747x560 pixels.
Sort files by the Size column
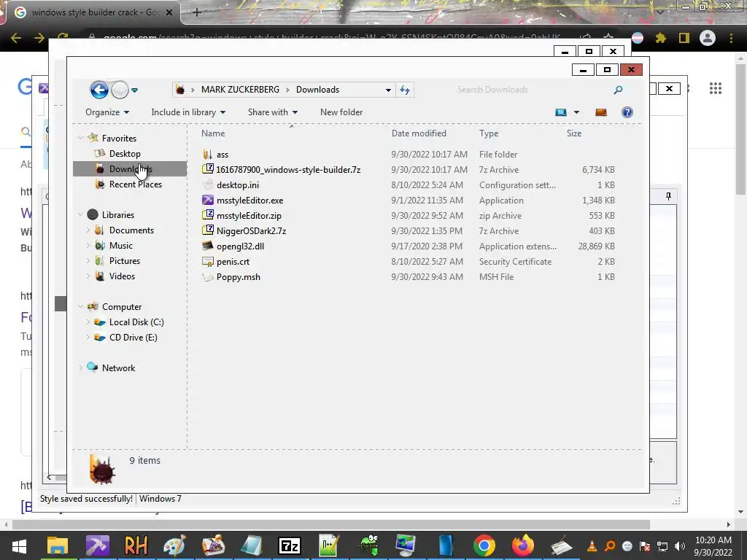[x=574, y=133]
